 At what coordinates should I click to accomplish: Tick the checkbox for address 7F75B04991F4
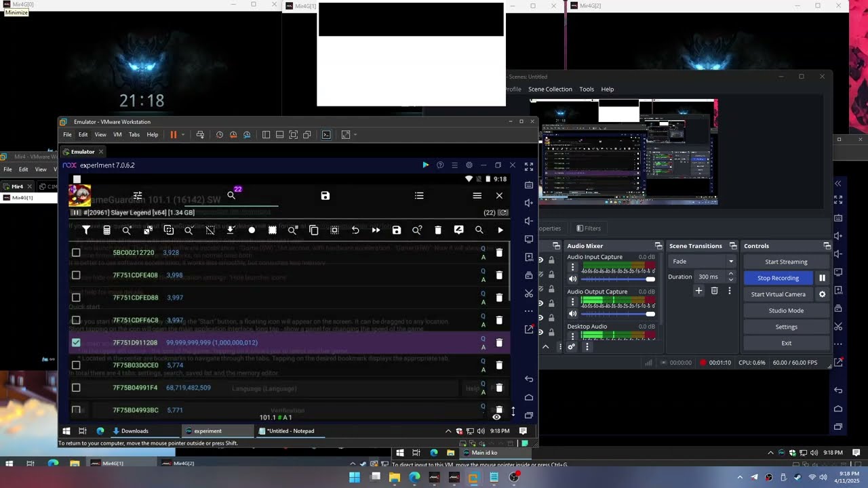coord(76,388)
